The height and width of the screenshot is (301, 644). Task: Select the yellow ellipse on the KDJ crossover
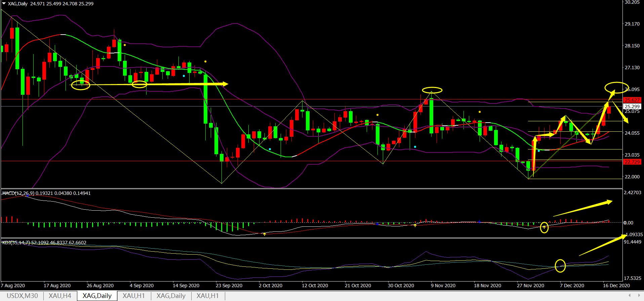pos(560,266)
